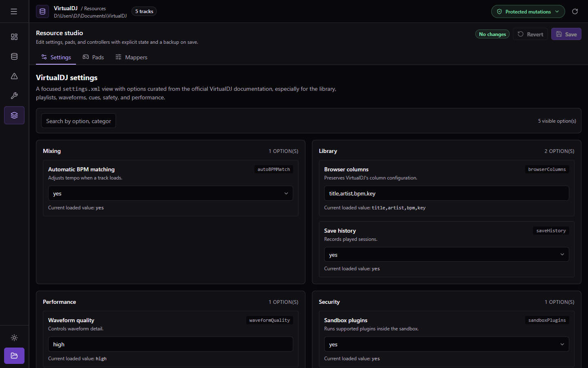Screen dimensions: 588x368
Task: Click the Browser columns label
Action: coord(346,169)
